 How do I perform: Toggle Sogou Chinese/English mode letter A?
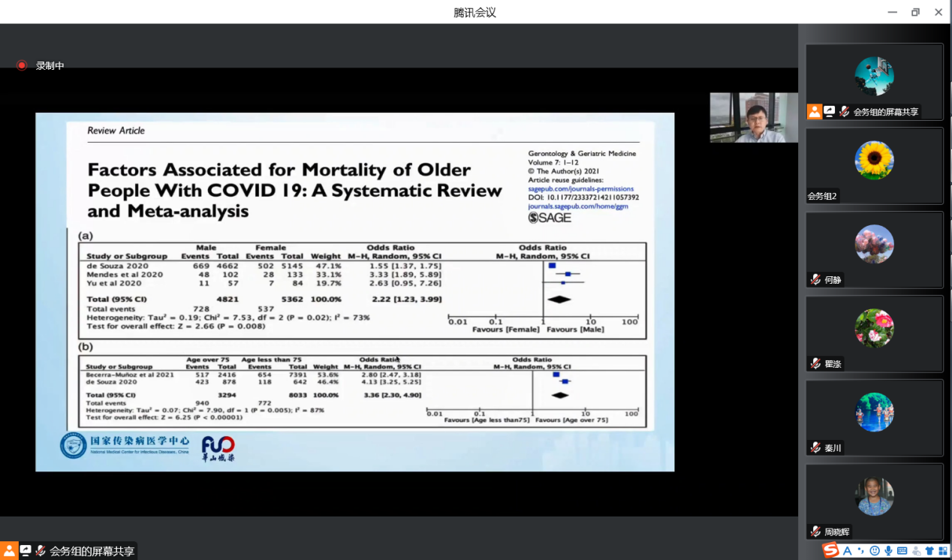tap(848, 551)
